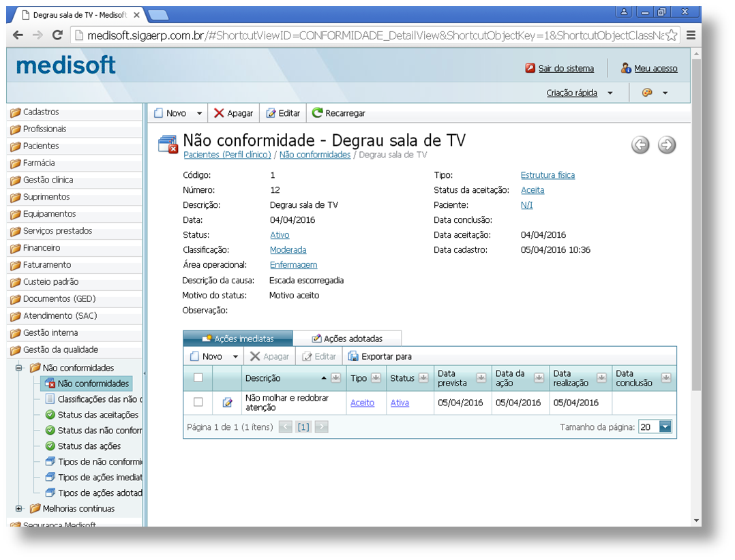Click the Recarregar refresh icon
Screen dimensions: 735x560
tap(317, 113)
